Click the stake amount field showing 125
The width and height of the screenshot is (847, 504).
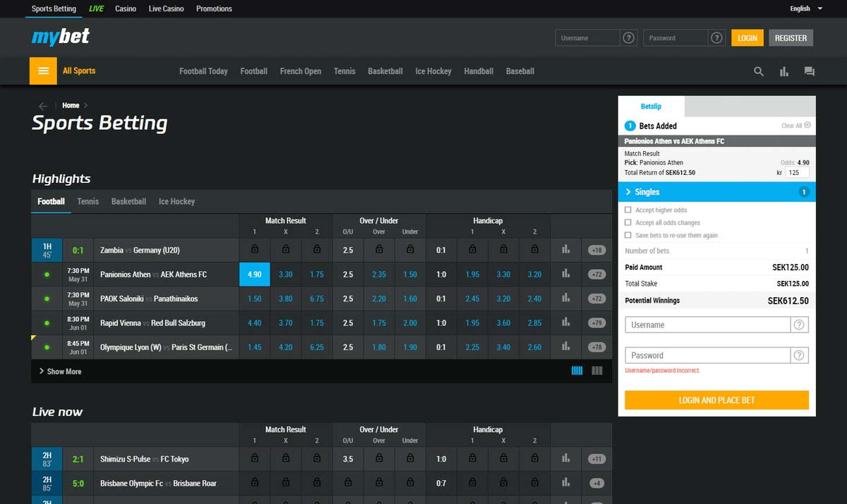point(798,172)
